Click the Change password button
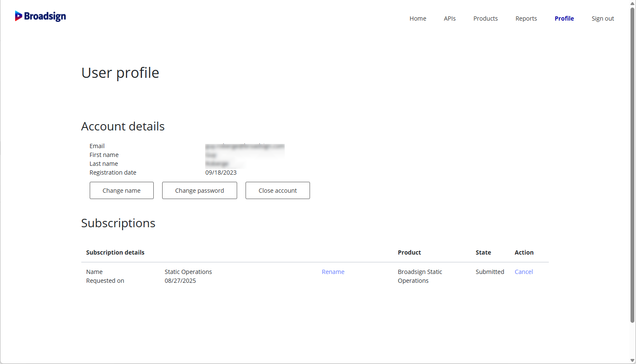Image resolution: width=636 pixels, height=364 pixels. pos(200,191)
